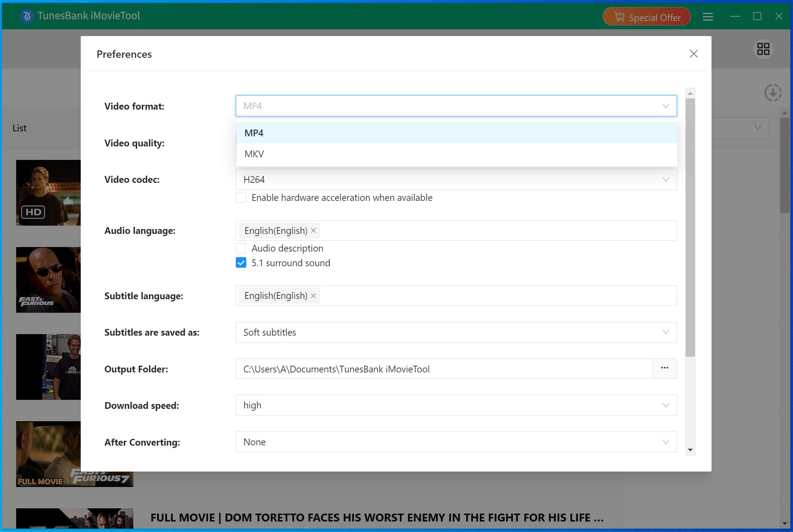Open the hamburger menu in title bar
The image size is (793, 532).
pyautogui.click(x=707, y=17)
